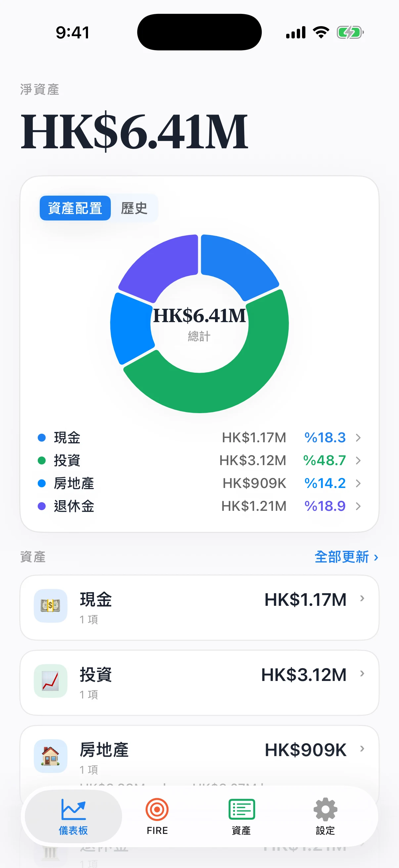The width and height of the screenshot is (399, 868).
Task: Check the battery charging status icon
Action: click(350, 33)
